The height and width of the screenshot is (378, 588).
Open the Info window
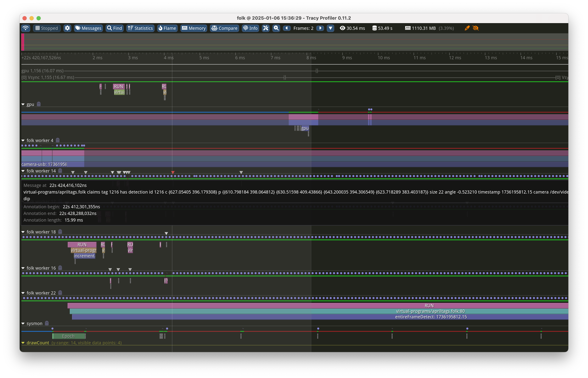click(x=250, y=28)
